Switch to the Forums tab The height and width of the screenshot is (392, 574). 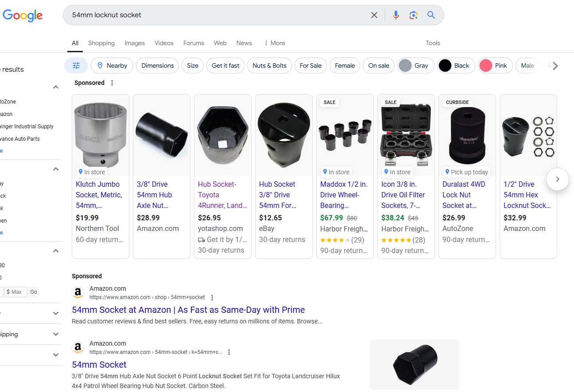[194, 43]
